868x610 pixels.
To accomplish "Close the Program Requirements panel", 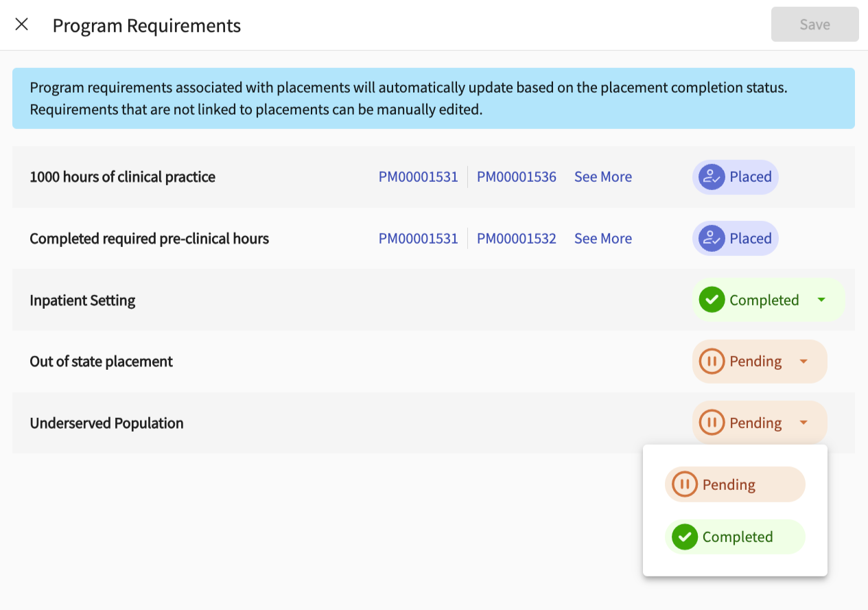I will (x=22, y=25).
